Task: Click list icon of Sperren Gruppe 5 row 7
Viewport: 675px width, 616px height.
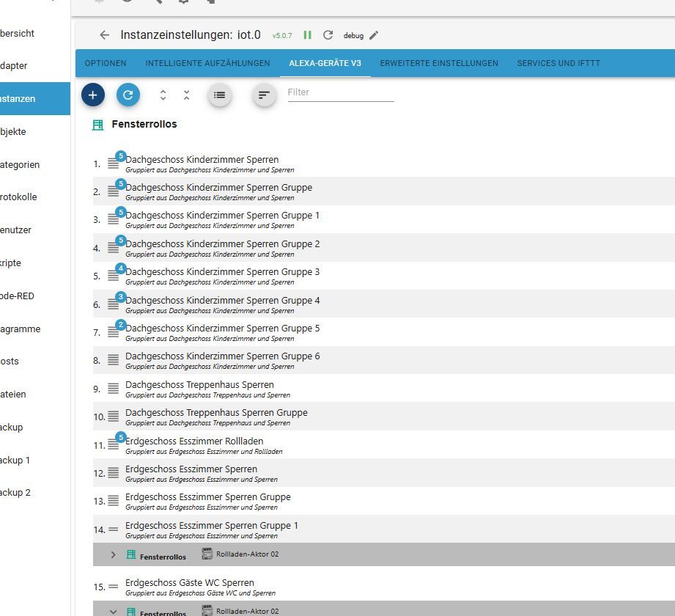Action: click(113, 332)
